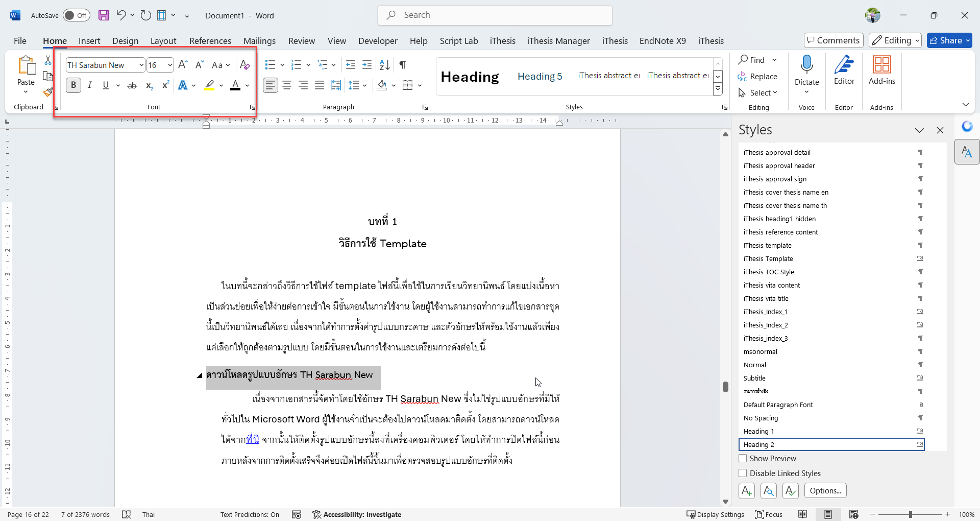
Task: Click the Strikethrough icon
Action: 132,85
